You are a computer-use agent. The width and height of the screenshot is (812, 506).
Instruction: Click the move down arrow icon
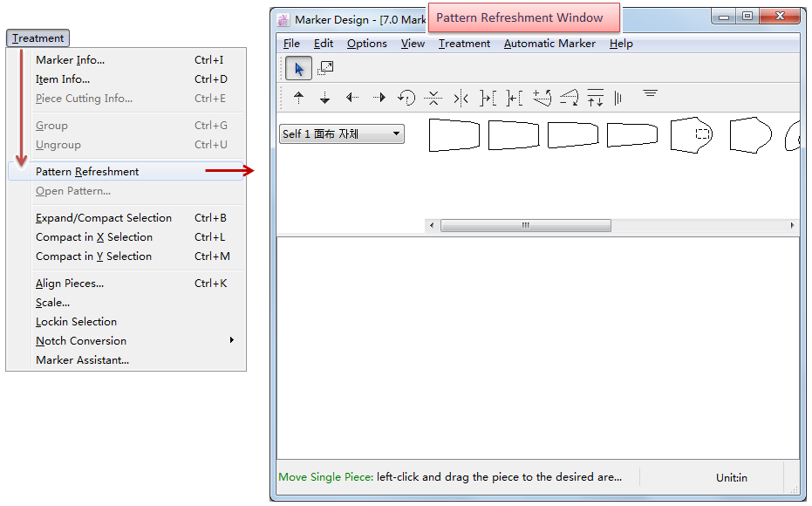point(324,98)
